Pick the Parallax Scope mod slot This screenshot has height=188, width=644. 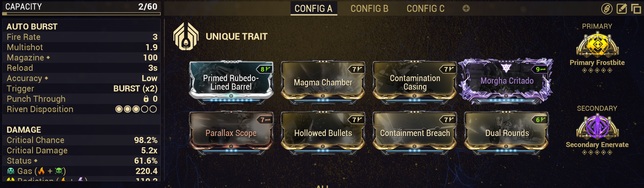(231, 133)
